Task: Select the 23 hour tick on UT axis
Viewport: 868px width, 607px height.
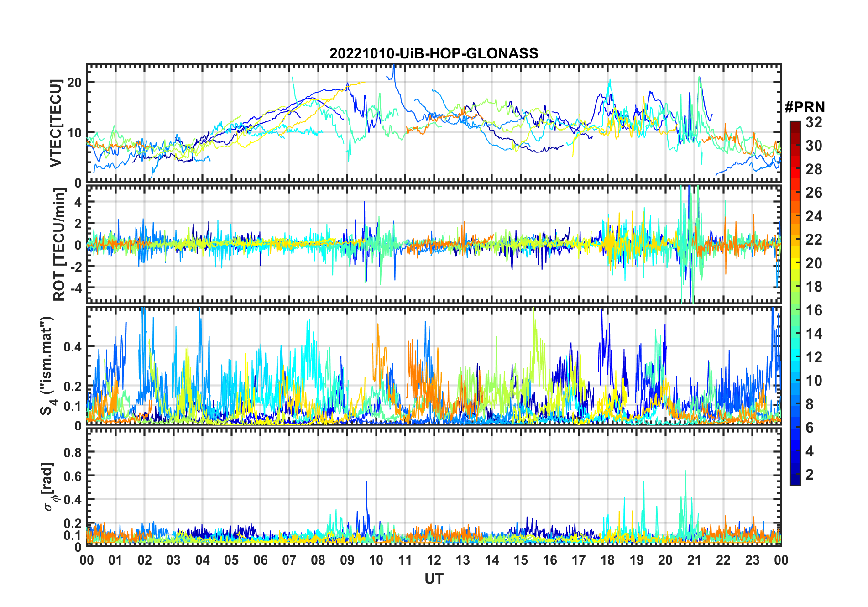Action: [x=752, y=560]
